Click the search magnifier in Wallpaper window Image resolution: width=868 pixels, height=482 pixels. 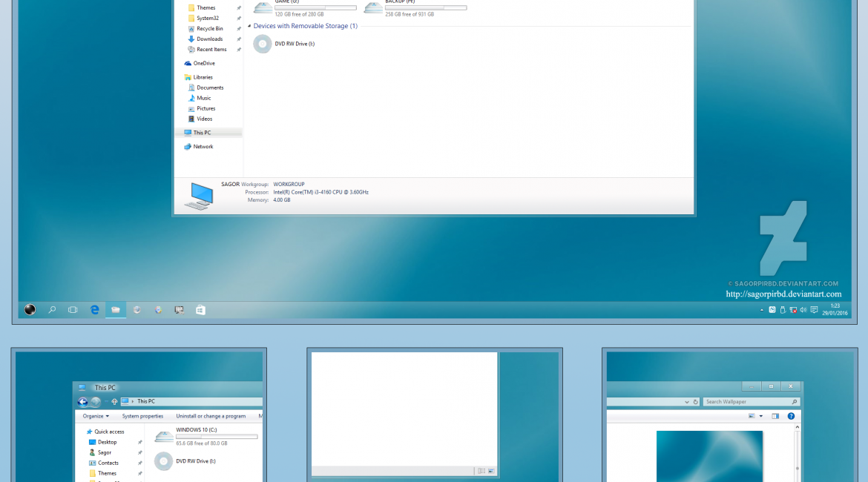tap(794, 403)
